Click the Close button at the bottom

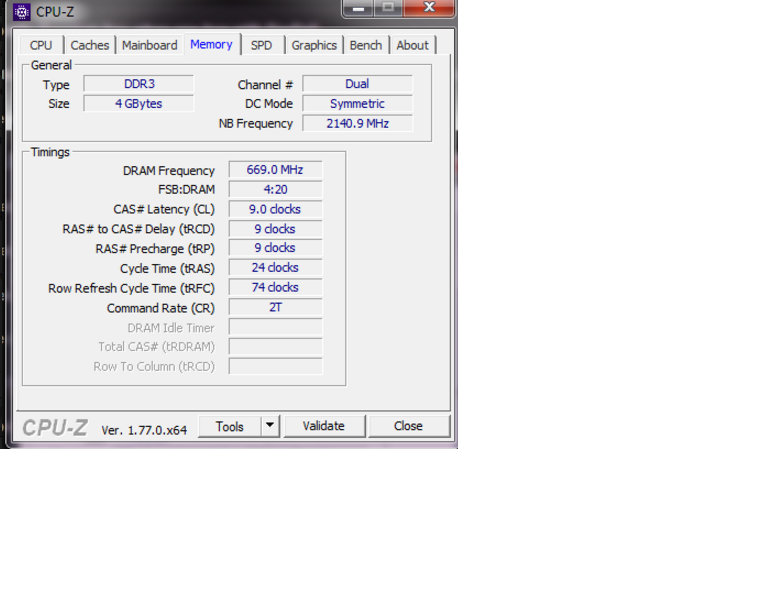coord(408,426)
